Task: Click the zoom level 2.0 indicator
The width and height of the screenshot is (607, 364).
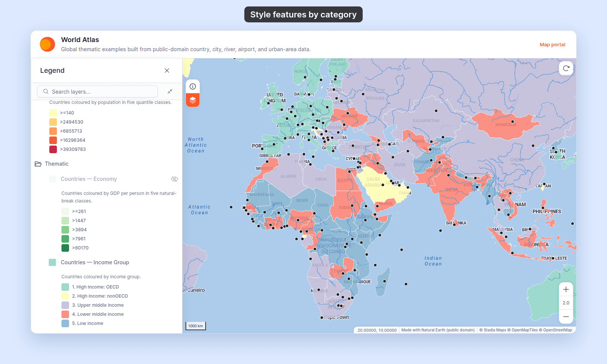Action: tap(566, 303)
